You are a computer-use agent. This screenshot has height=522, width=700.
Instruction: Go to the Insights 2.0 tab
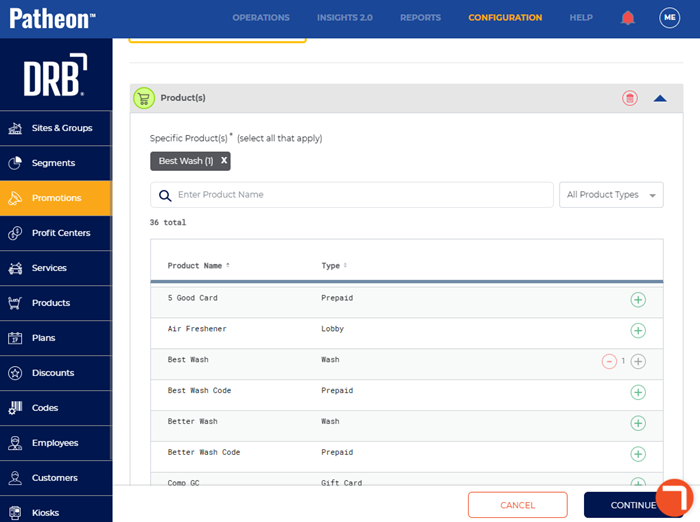(x=345, y=18)
